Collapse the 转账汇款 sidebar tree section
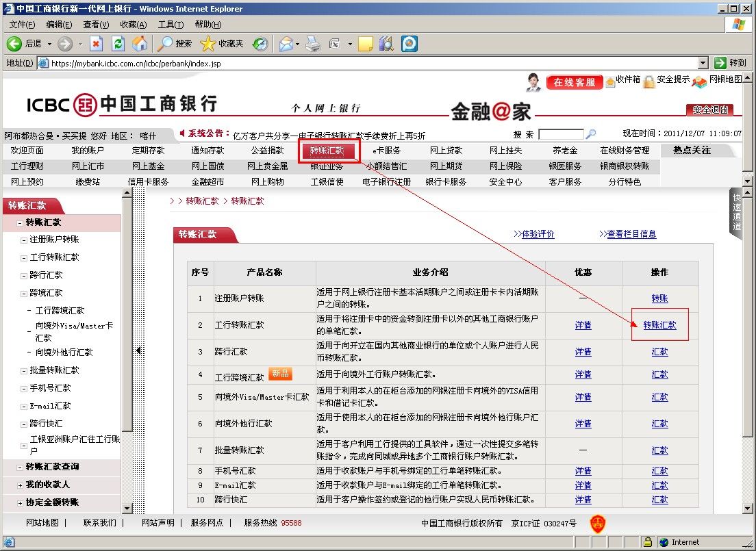This screenshot has height=551, width=756. [20, 222]
